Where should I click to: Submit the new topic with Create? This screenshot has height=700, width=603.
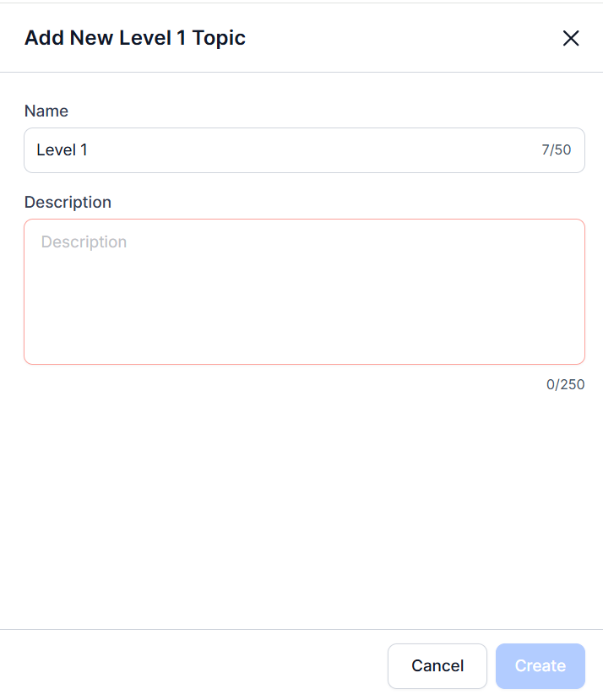click(540, 665)
